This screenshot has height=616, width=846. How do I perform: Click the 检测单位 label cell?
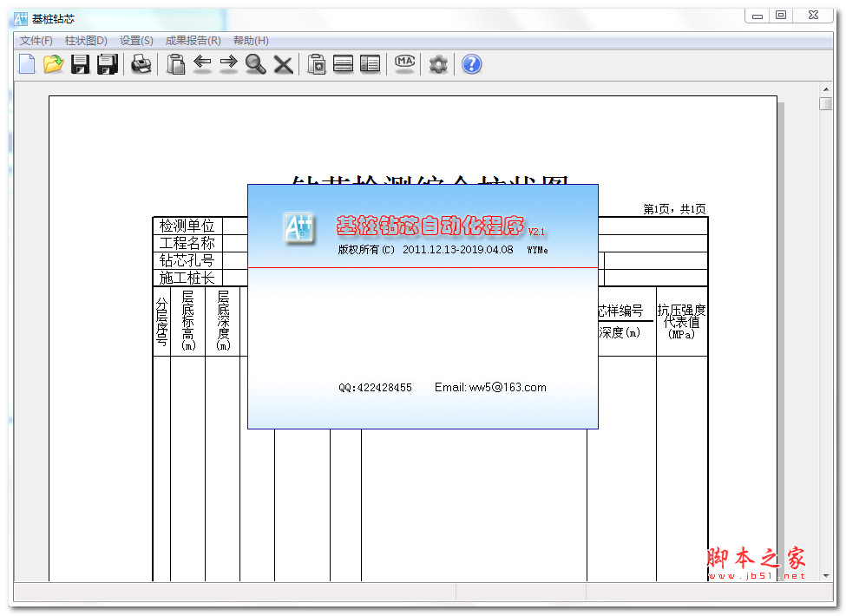(x=187, y=226)
